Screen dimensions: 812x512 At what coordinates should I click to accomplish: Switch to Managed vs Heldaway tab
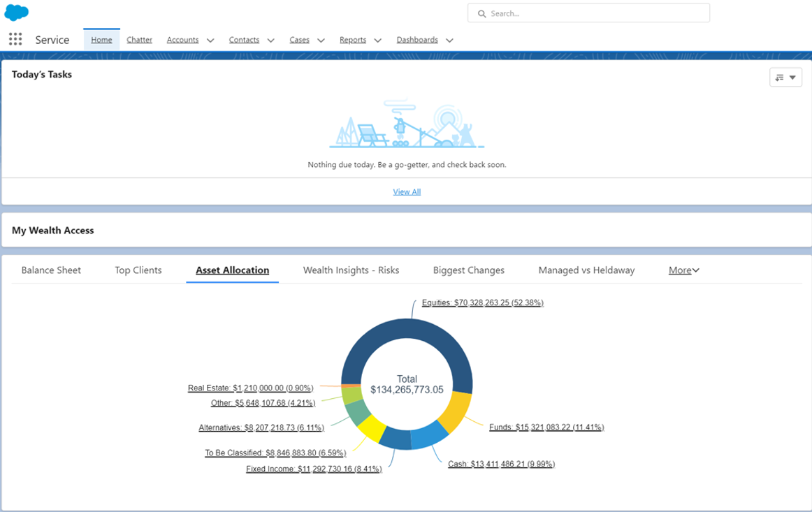click(586, 270)
